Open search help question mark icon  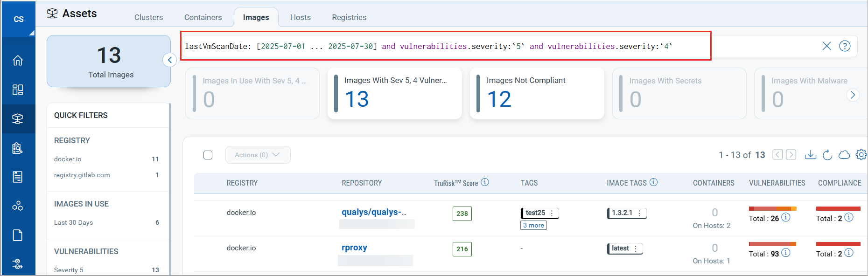[845, 46]
